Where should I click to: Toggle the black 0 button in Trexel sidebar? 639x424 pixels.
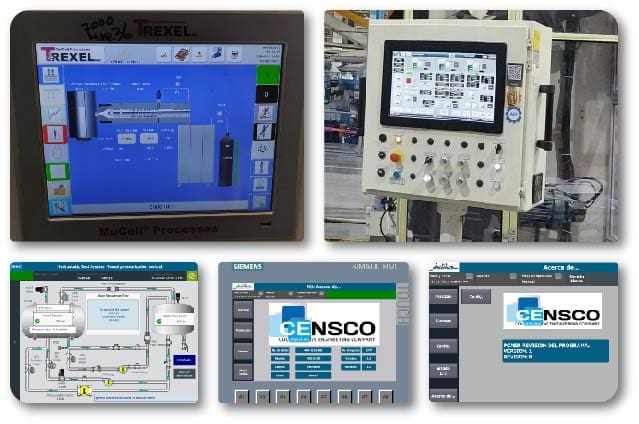pyautogui.click(x=265, y=93)
